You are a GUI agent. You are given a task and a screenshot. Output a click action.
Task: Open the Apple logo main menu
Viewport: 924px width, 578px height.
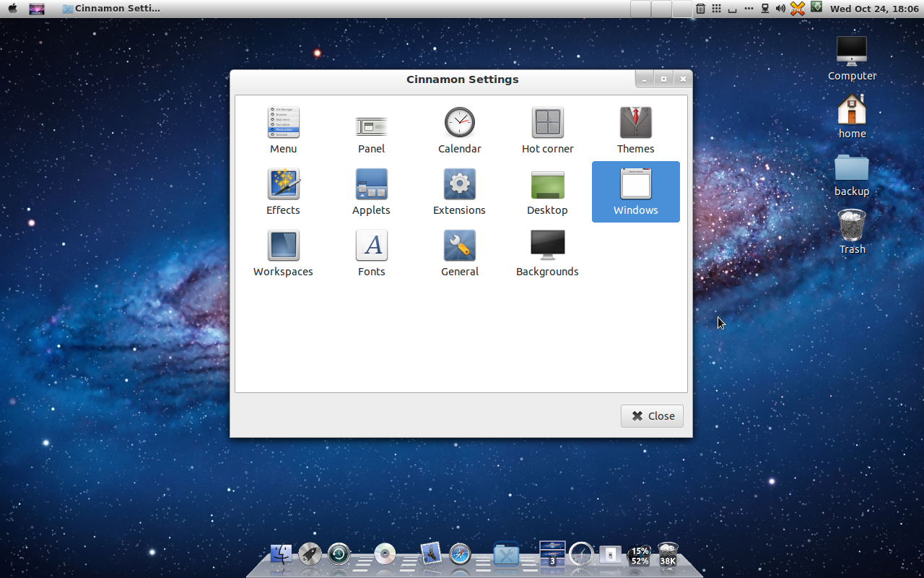point(12,9)
